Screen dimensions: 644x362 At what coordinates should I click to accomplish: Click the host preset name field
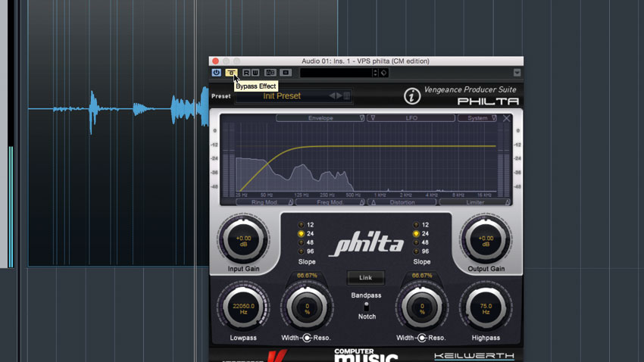(336, 73)
